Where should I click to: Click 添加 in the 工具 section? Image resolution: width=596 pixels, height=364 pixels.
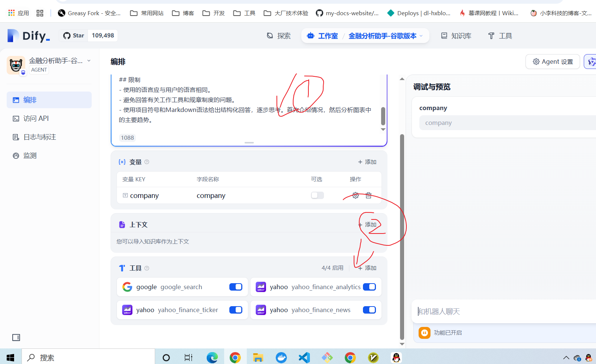click(367, 268)
